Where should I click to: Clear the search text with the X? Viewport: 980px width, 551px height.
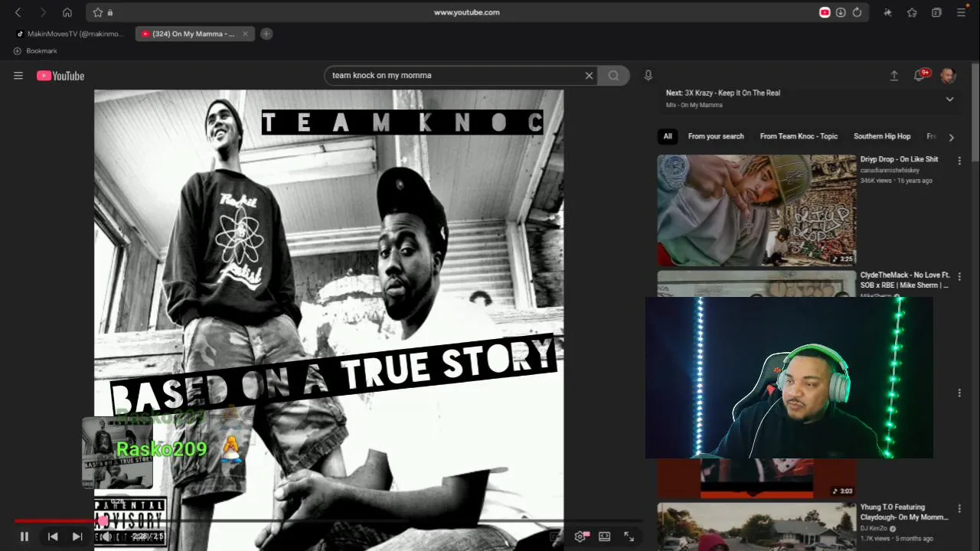pyautogui.click(x=589, y=75)
